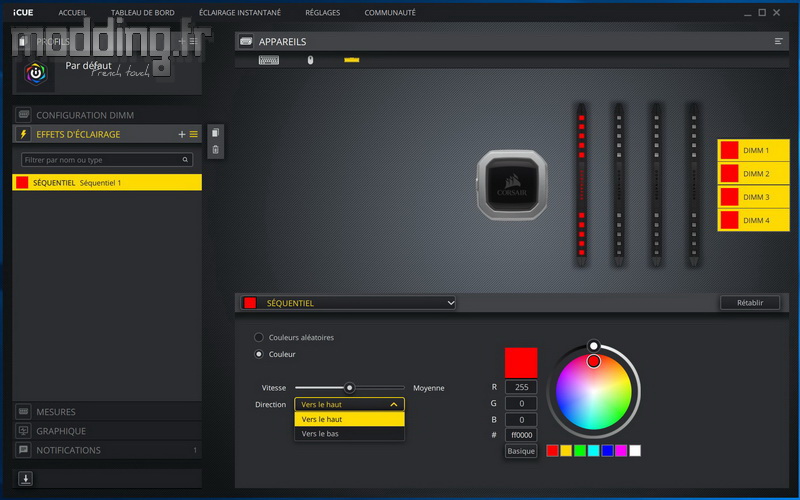
Task: Click the hex color code field
Action: tap(521, 435)
